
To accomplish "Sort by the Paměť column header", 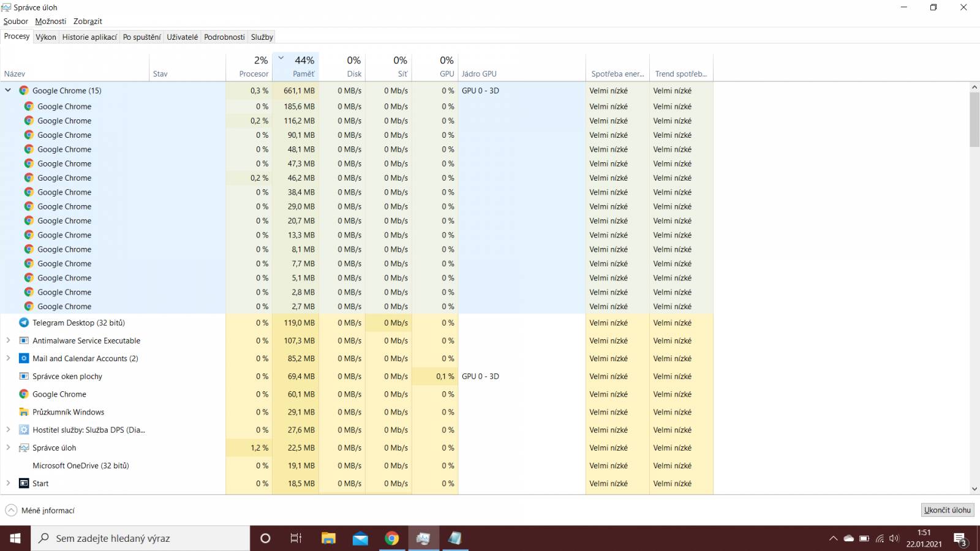I will click(x=296, y=67).
